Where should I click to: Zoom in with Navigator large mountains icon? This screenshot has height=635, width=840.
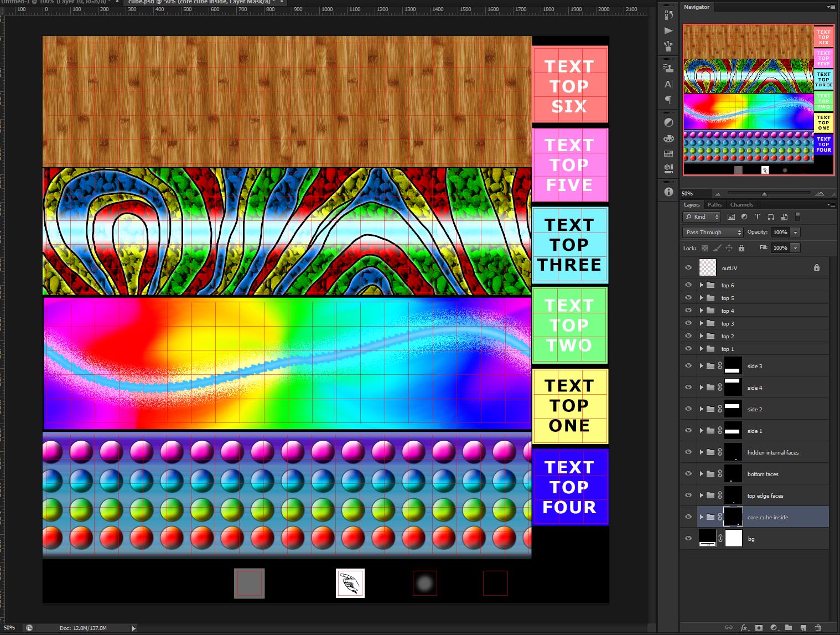[x=820, y=193]
